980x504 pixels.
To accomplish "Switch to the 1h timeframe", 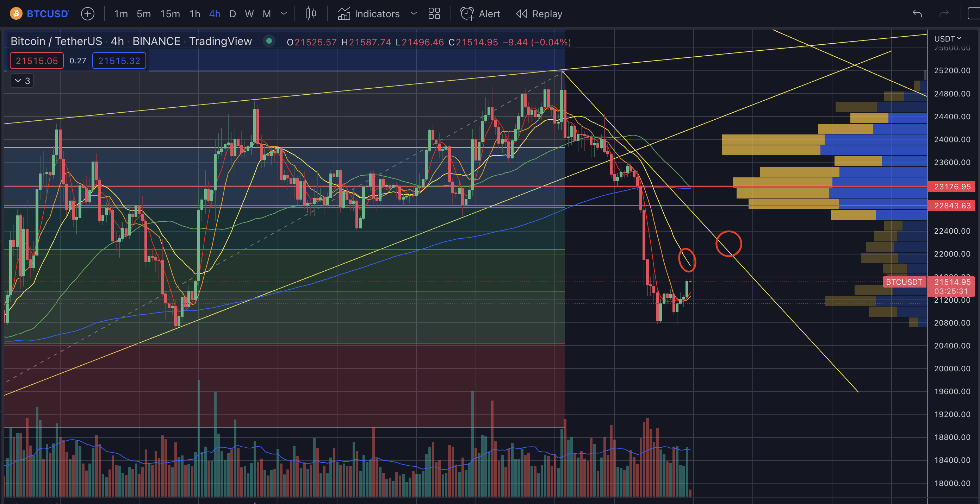I will pos(195,14).
